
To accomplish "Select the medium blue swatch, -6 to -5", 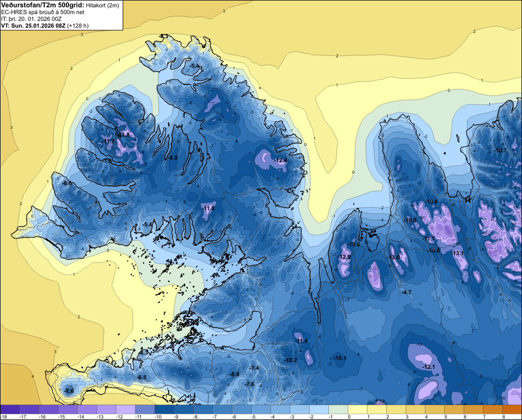I will (242, 409).
